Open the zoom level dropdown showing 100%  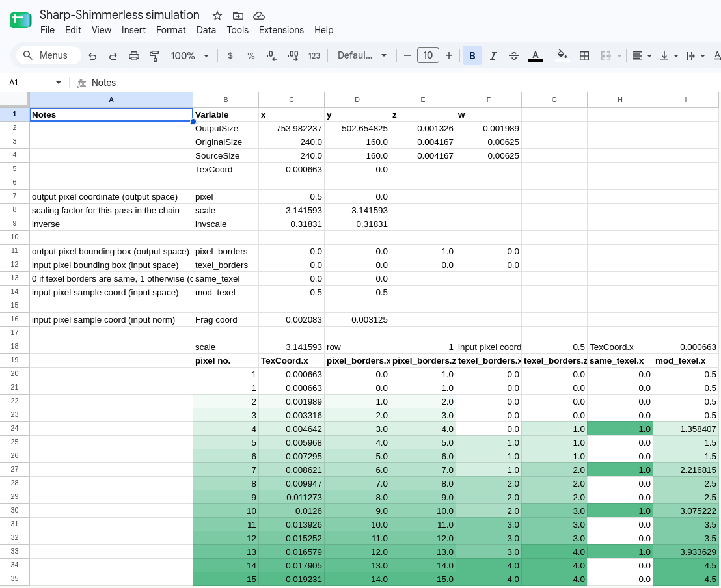tap(190, 56)
